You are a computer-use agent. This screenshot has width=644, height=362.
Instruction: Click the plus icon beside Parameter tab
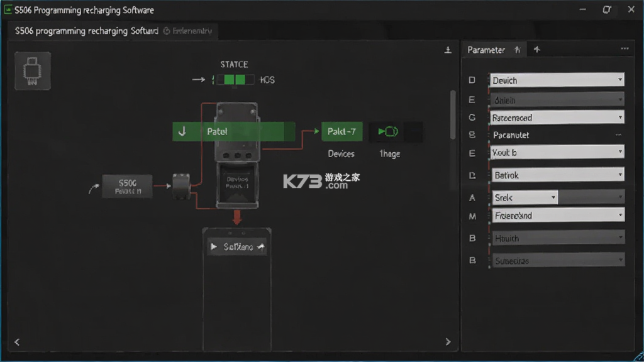pyautogui.click(x=537, y=50)
